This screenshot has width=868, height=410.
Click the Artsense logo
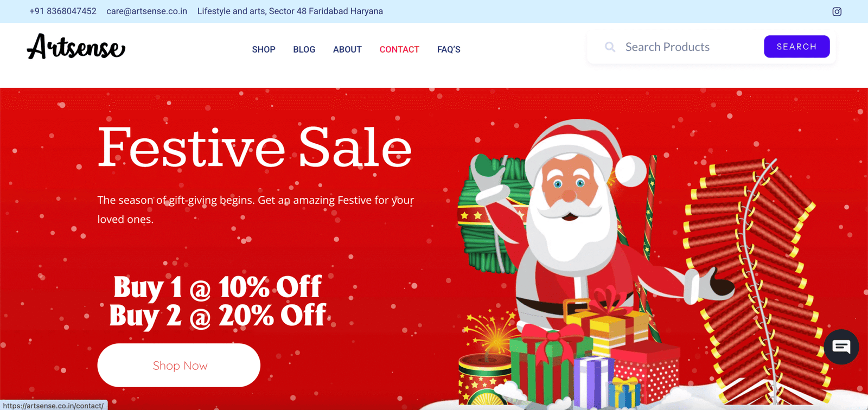[x=76, y=47]
